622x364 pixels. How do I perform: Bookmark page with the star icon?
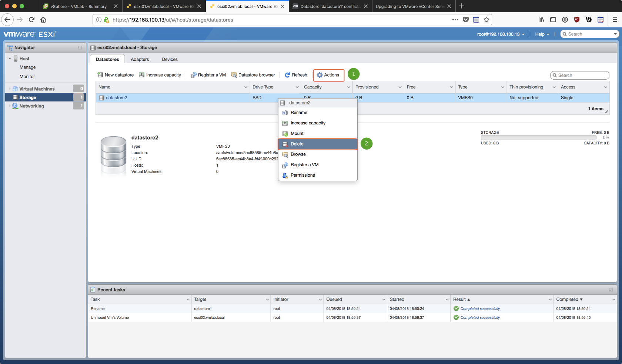[486, 20]
